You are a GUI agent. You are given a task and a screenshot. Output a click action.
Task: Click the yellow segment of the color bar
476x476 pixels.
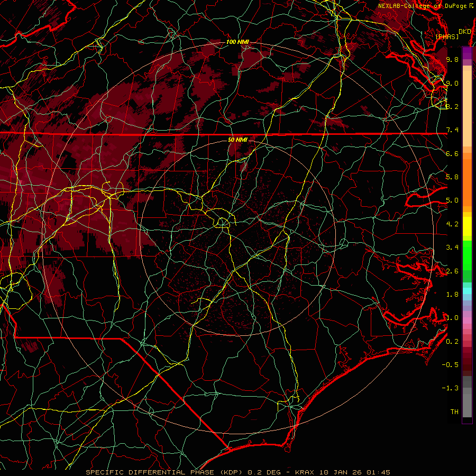[467, 226]
